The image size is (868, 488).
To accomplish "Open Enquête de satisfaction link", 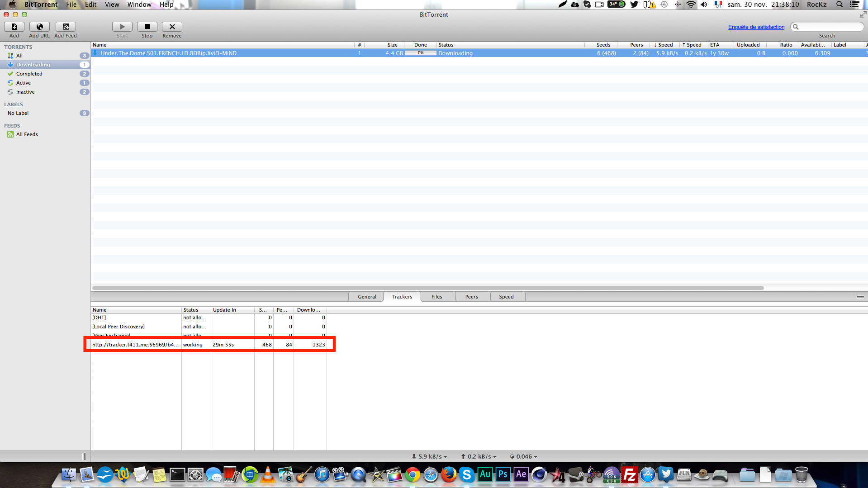I will click(756, 27).
